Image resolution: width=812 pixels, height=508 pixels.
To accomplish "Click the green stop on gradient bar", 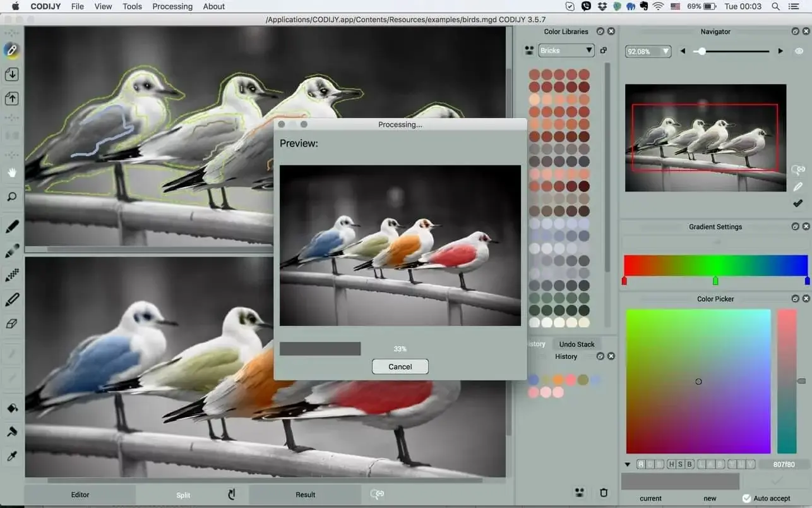I will point(715,281).
